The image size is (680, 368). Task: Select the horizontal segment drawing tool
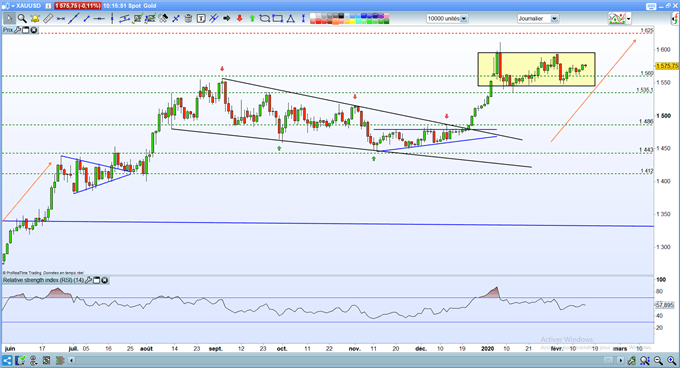point(60,19)
